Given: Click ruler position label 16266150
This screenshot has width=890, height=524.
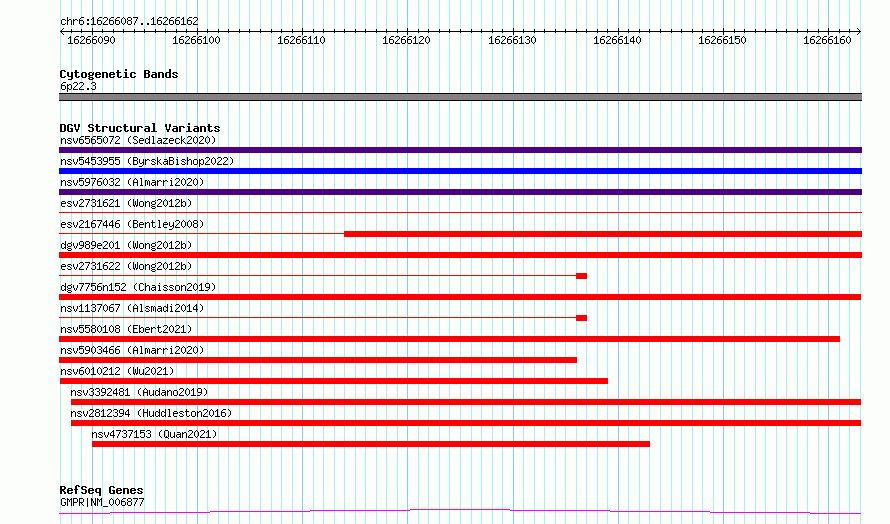Looking at the screenshot, I should (722, 40).
